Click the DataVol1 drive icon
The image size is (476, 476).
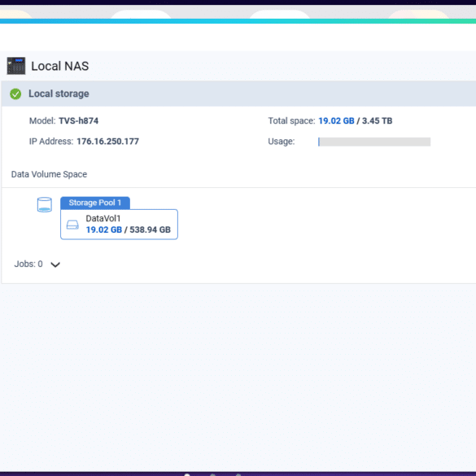72,225
